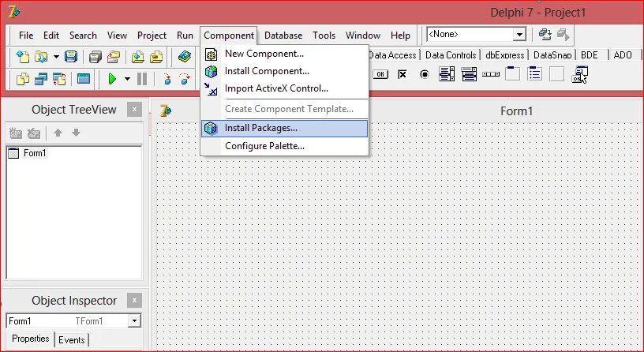Select Form1 in the Object TreeView
Image resolution: width=644 pixels, height=352 pixels.
tap(35, 153)
